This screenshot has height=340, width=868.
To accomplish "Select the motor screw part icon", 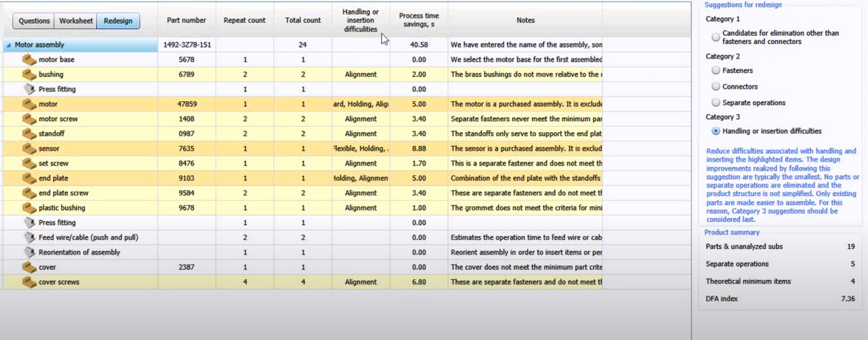I will (29, 119).
